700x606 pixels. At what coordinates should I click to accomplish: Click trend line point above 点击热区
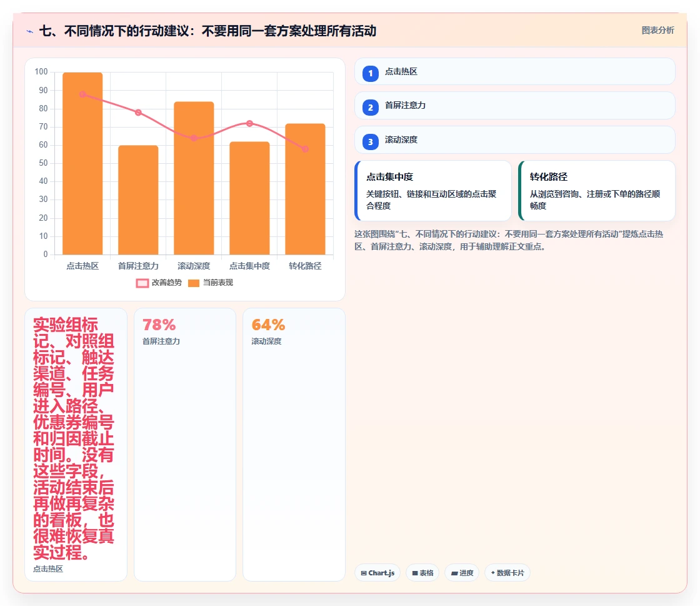(x=82, y=94)
